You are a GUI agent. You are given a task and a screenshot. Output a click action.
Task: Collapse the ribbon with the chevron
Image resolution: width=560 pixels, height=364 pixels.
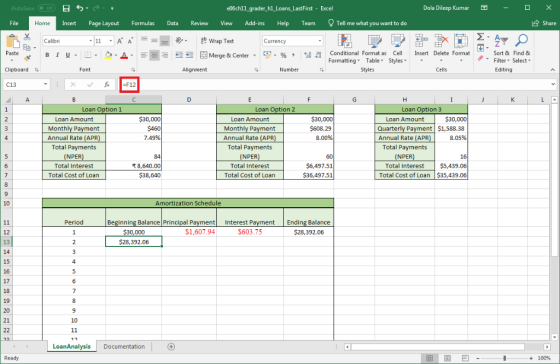tap(552, 70)
